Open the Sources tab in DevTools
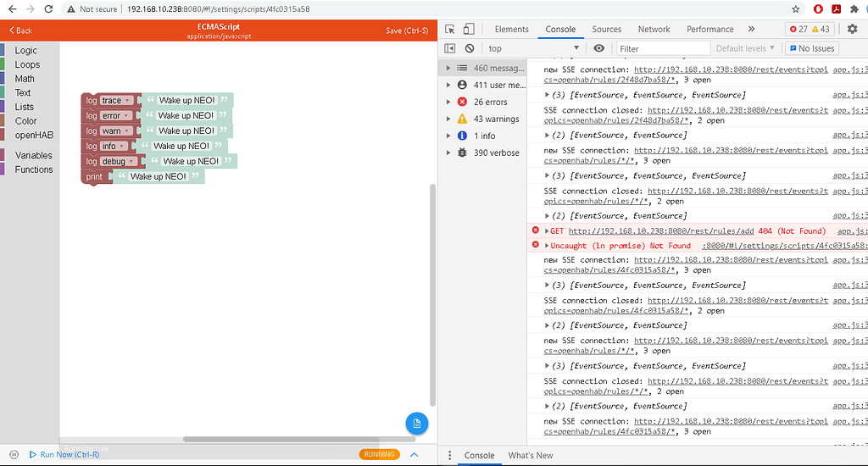Viewport: 868px width, 466px height. pos(606,29)
